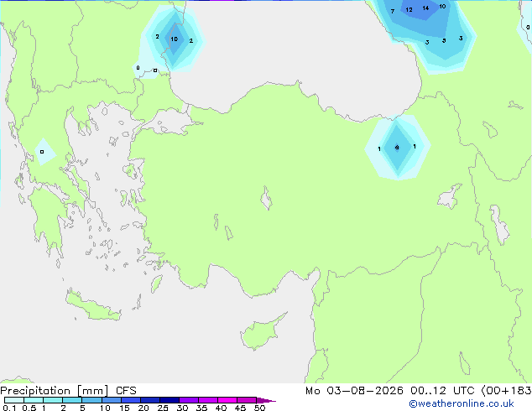The image size is (532, 411).
Task: Select legend swatch for 20–25 mm
Action: (149, 400)
